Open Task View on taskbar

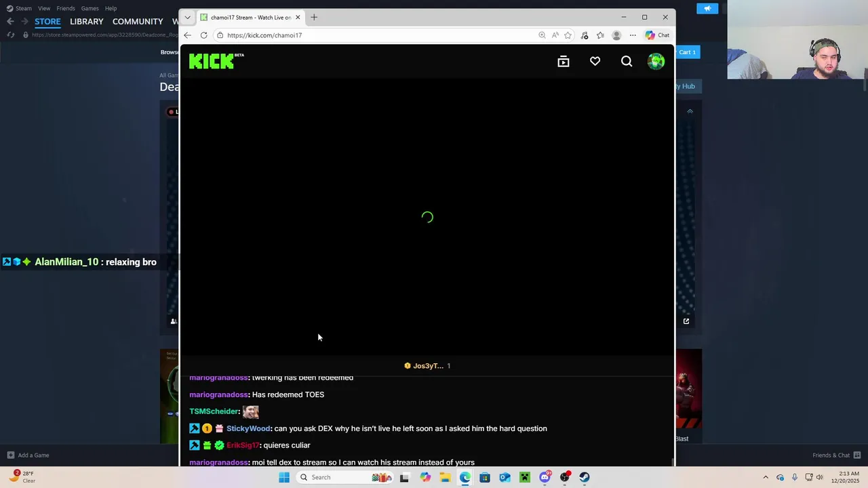[x=404, y=477]
